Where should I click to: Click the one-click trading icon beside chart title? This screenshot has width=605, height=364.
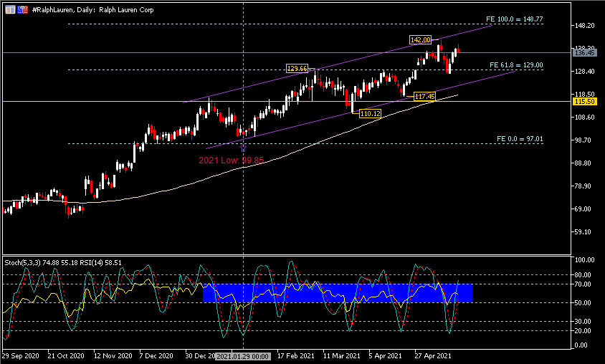click(23, 9)
